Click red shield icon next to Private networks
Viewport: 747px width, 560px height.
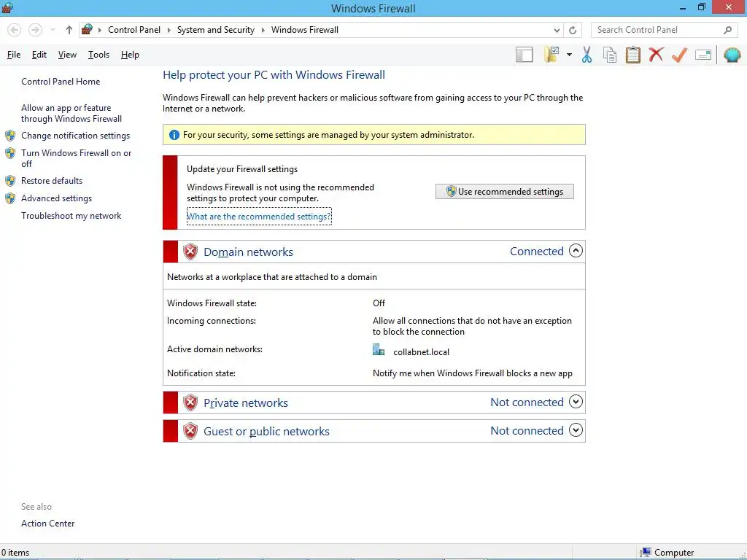pos(190,402)
